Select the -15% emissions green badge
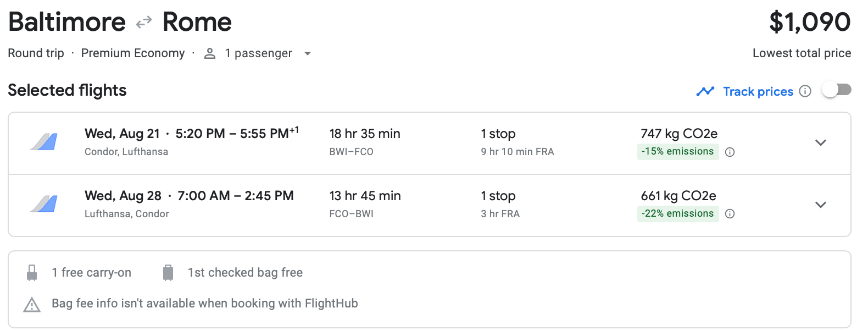The image size is (868, 330). (678, 151)
